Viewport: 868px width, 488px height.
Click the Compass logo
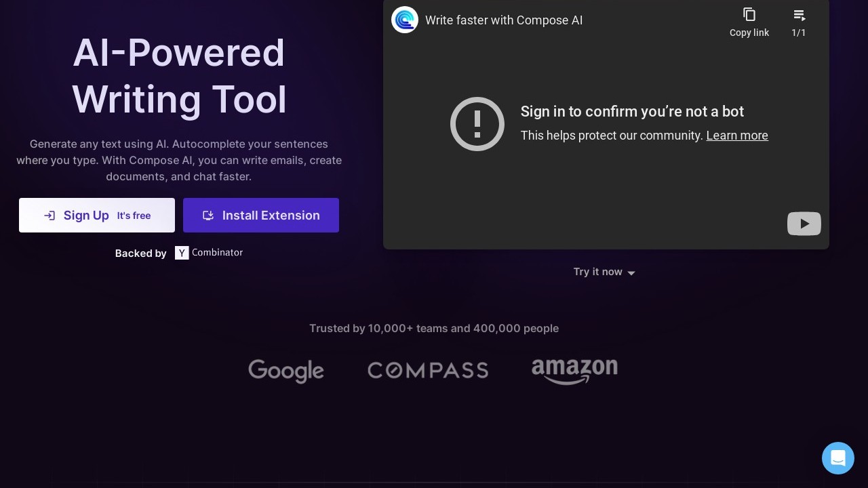[428, 370]
